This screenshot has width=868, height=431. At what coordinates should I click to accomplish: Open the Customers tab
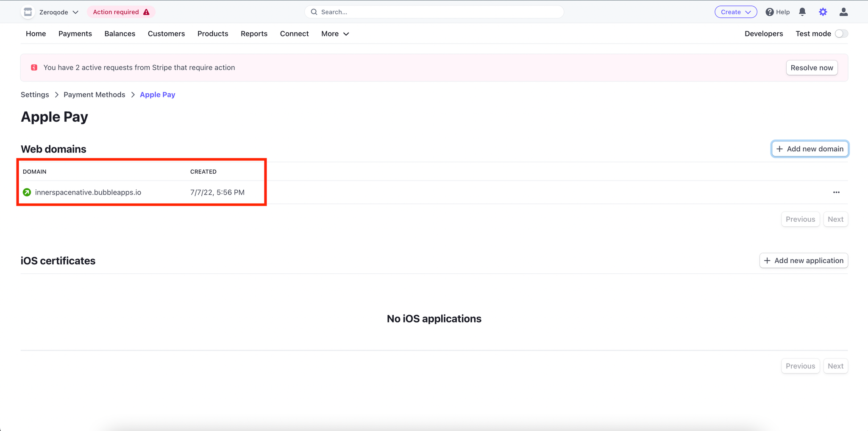(166, 33)
